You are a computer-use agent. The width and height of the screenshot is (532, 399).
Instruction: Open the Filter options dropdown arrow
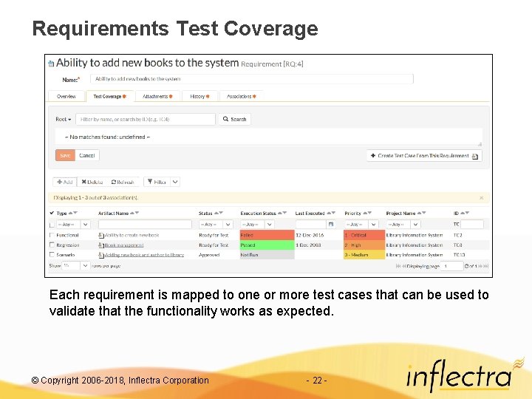click(174, 182)
